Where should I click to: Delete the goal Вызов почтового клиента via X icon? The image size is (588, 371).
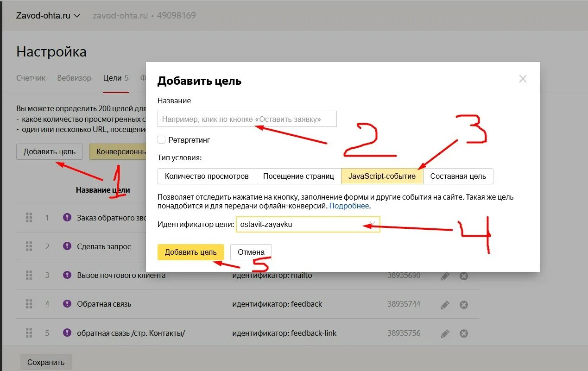pyautogui.click(x=463, y=276)
